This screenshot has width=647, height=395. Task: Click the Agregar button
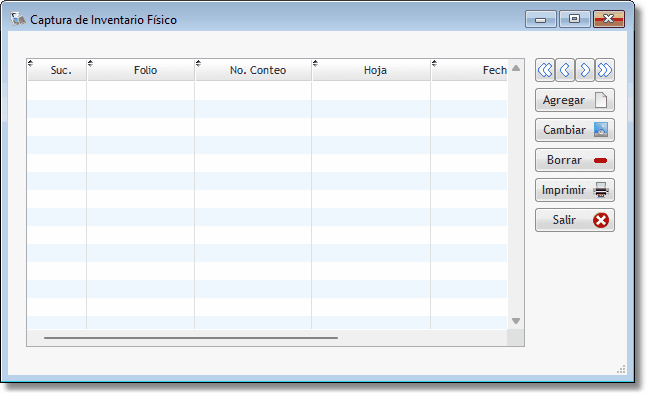(x=575, y=100)
